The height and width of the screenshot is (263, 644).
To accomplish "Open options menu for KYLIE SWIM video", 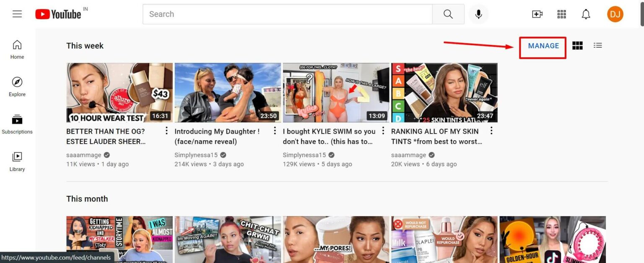I will click(382, 131).
